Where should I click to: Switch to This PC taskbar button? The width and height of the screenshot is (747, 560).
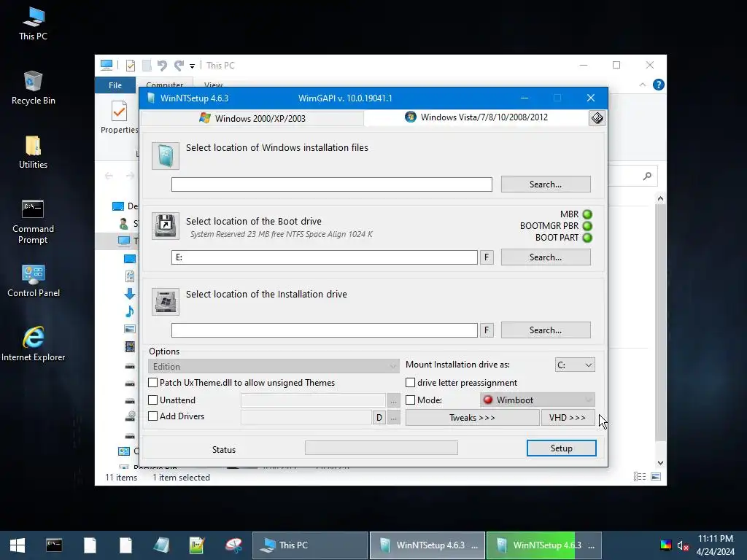(309, 545)
